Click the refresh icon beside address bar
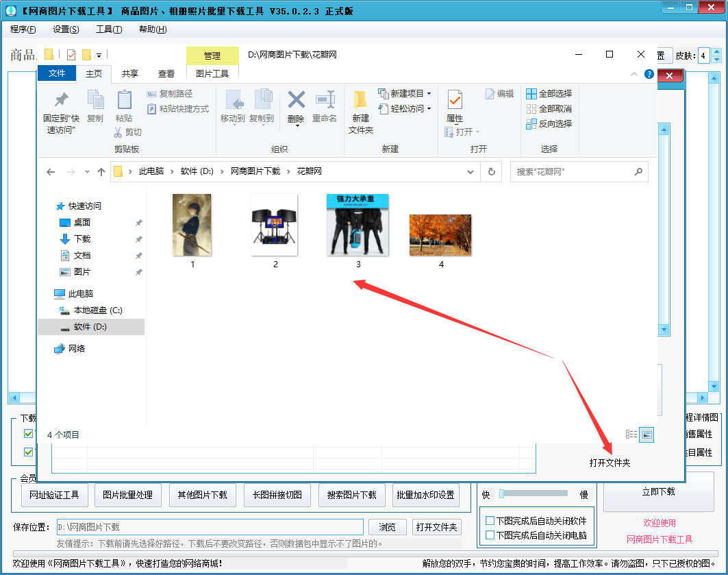728x575 pixels. click(x=492, y=172)
